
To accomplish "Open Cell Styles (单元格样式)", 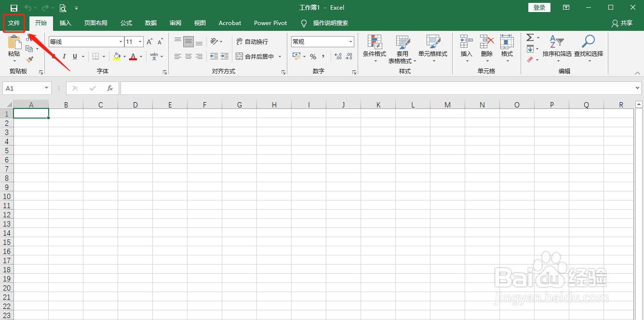I will click(433, 49).
